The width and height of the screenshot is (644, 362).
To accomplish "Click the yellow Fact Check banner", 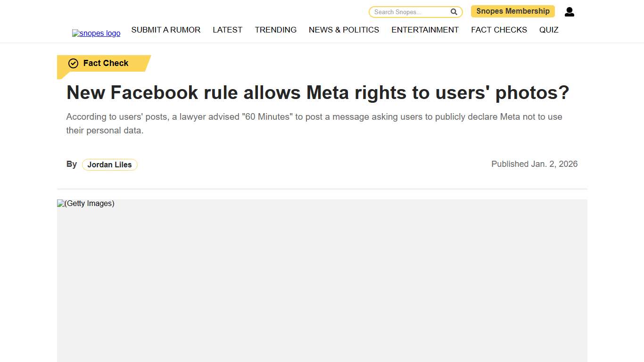I will pyautogui.click(x=104, y=63).
